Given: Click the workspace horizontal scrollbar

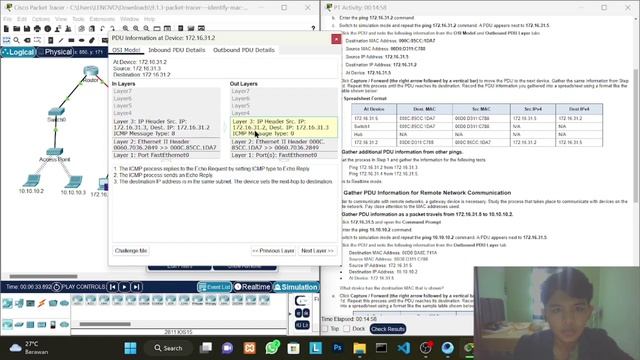Looking at the screenshot, I should click(x=43, y=276).
